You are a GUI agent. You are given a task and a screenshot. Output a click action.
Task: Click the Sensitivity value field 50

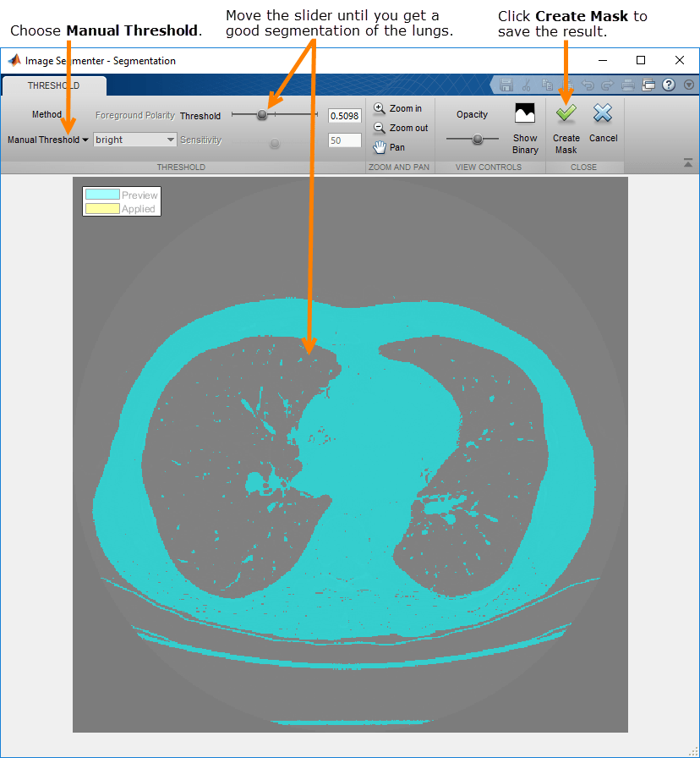(x=344, y=140)
